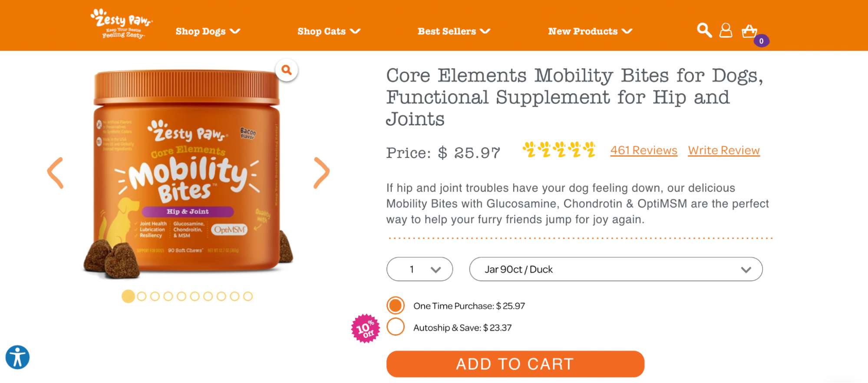Viewport: 868px width, 383px height.
Task: Open the Best Sellers menu
Action: click(x=454, y=31)
